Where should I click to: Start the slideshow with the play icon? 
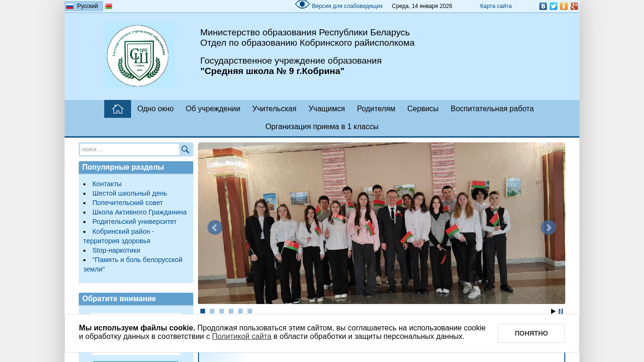pos(553,311)
